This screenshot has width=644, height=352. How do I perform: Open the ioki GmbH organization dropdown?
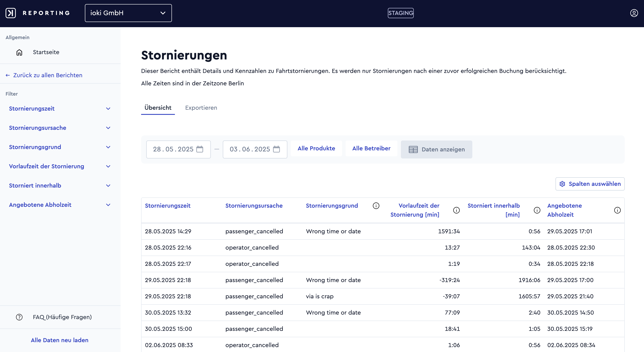coord(128,13)
